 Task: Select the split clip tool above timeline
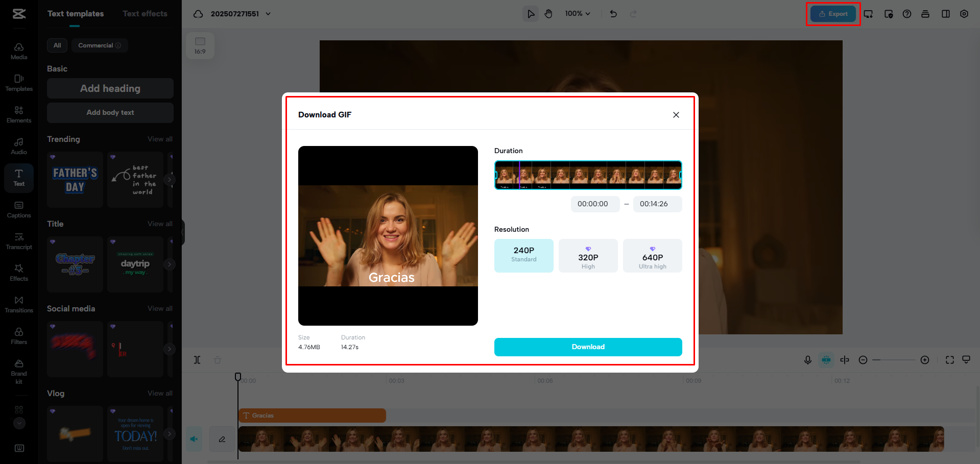197,360
